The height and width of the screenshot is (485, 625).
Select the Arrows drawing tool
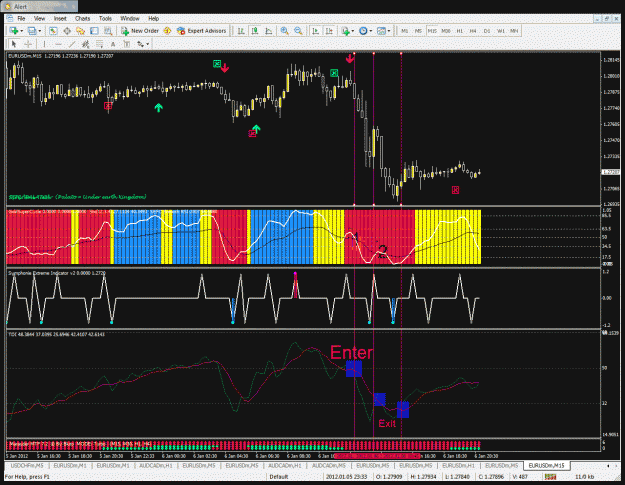[x=140, y=44]
